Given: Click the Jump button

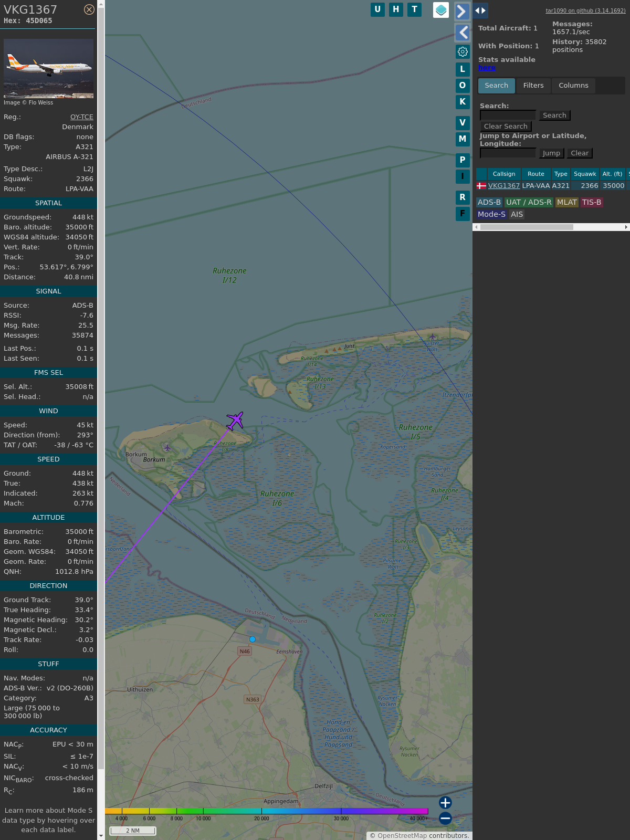Looking at the screenshot, I should click(551, 153).
